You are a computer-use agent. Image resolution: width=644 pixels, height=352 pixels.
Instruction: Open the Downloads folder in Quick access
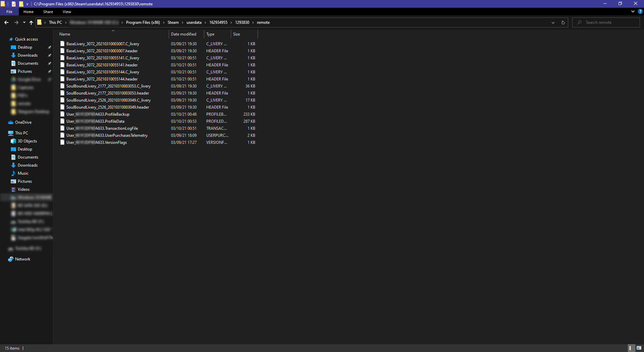click(28, 55)
